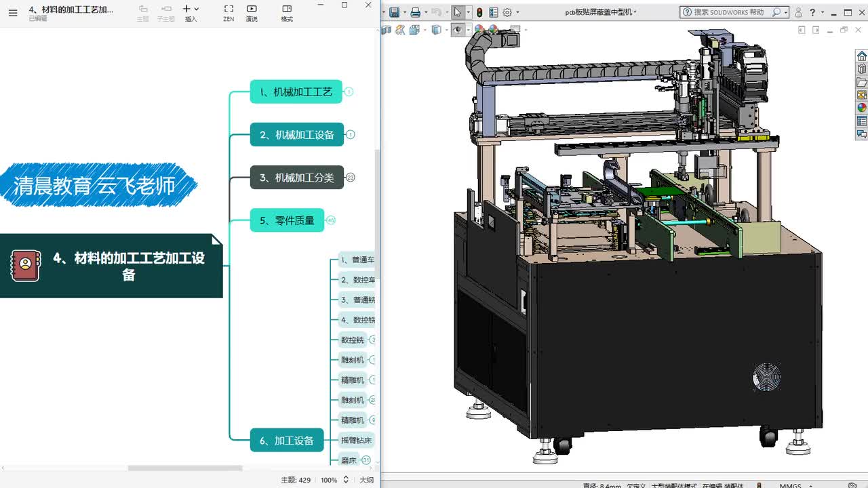
Task: Open zoom percentage stepper at 100%
Action: pyautogui.click(x=346, y=480)
